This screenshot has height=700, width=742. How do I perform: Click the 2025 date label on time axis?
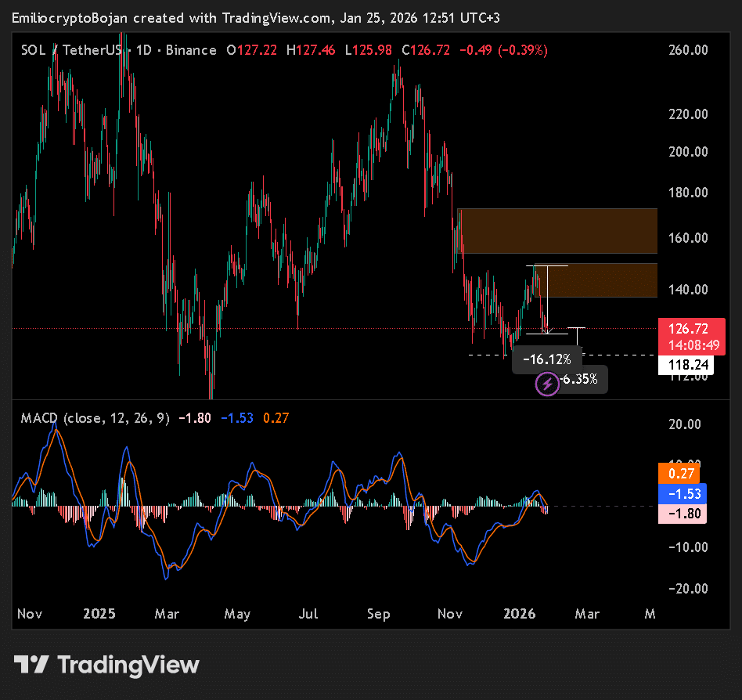[x=99, y=614]
